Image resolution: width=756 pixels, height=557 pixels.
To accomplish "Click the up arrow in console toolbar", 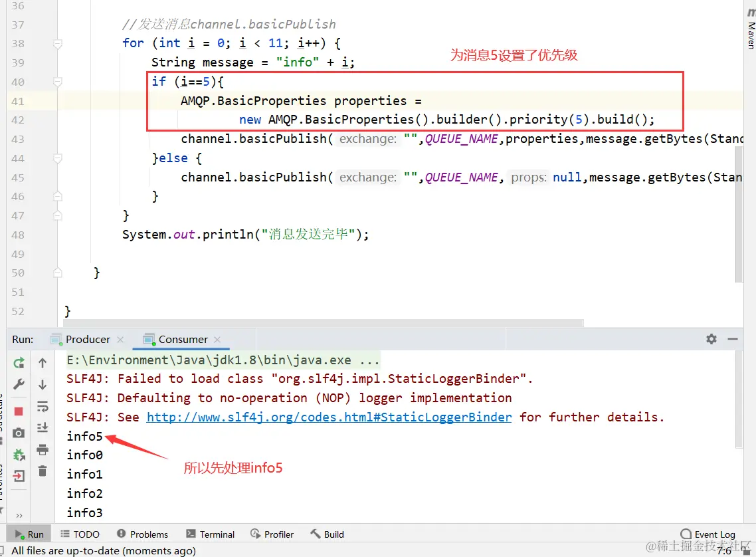I will coord(43,363).
